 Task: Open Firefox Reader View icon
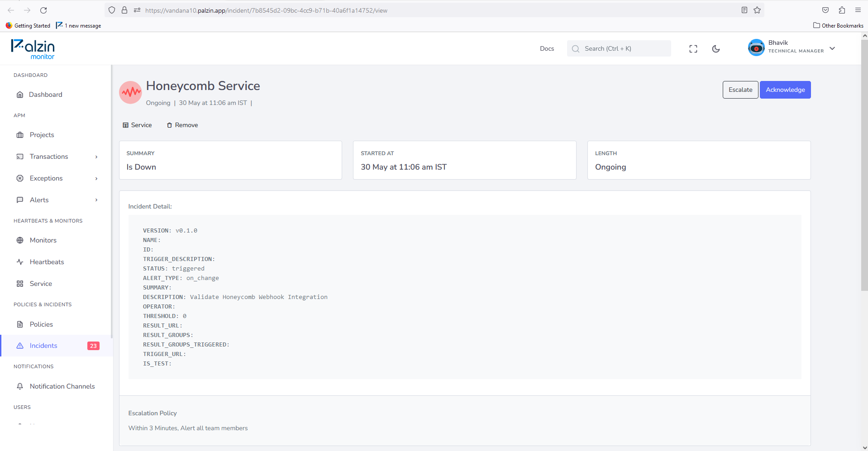pyautogui.click(x=744, y=10)
